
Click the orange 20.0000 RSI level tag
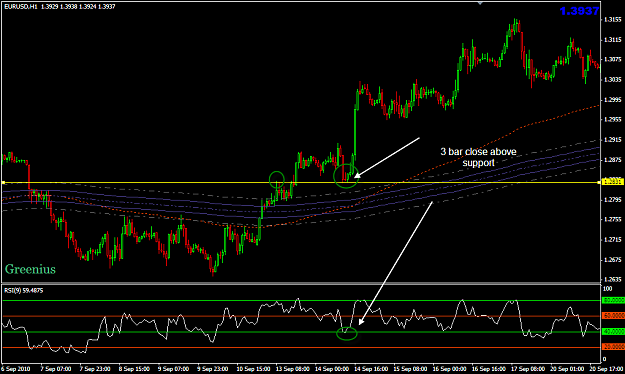[613, 347]
